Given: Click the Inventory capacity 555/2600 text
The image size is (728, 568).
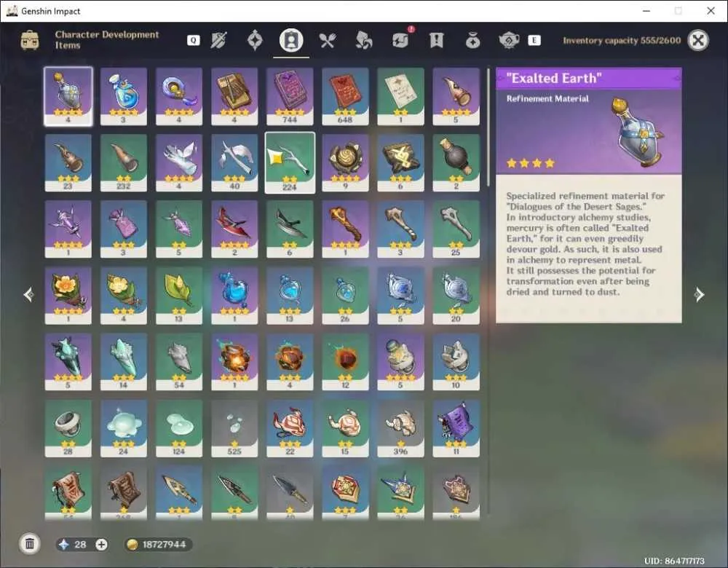Looking at the screenshot, I should (x=622, y=40).
